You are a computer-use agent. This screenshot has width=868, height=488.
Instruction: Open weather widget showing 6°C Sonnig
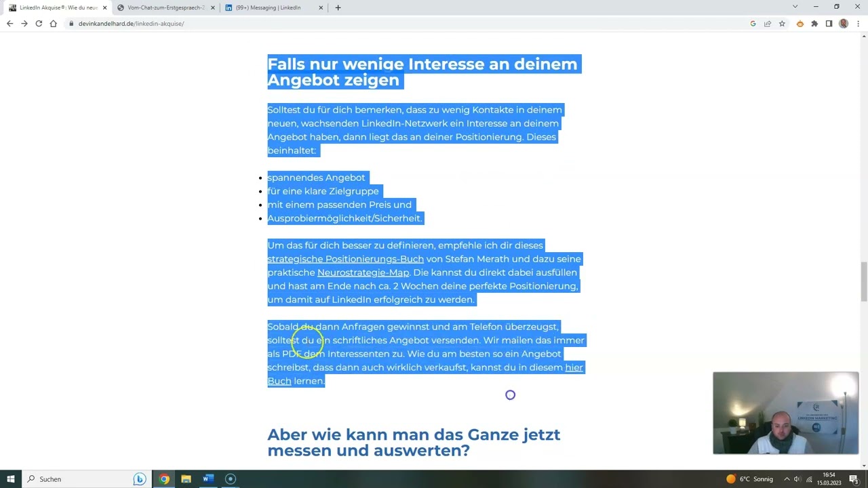coord(749,479)
